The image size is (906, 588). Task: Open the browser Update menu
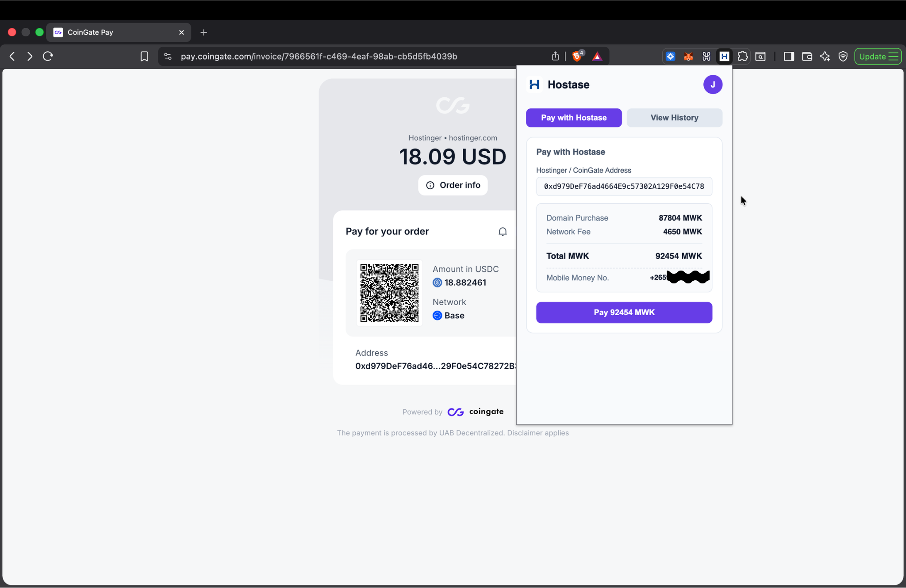pos(878,57)
